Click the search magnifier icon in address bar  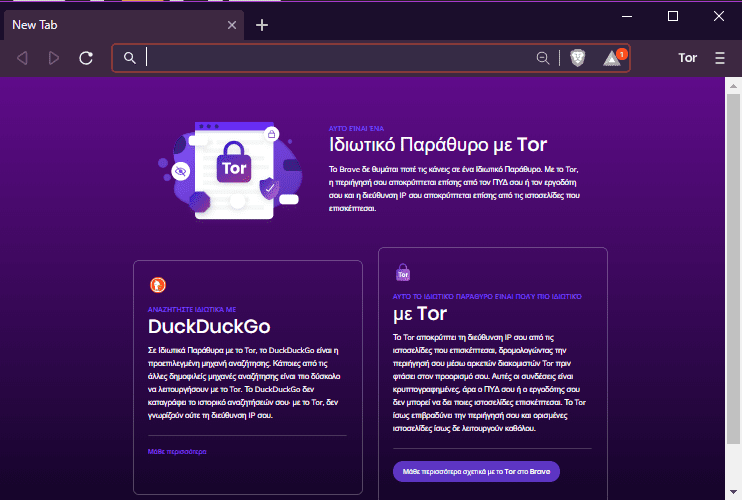[x=130, y=58]
